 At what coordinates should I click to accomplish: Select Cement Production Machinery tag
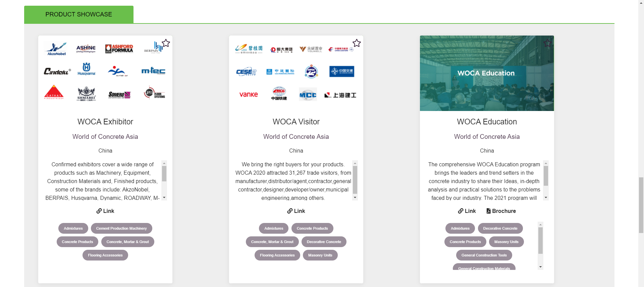tap(121, 228)
